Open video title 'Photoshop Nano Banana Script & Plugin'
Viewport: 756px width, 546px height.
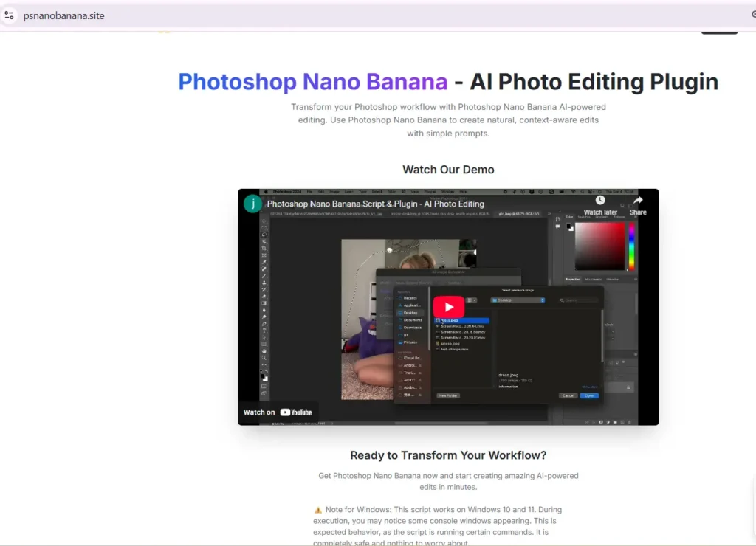pyautogui.click(x=376, y=204)
